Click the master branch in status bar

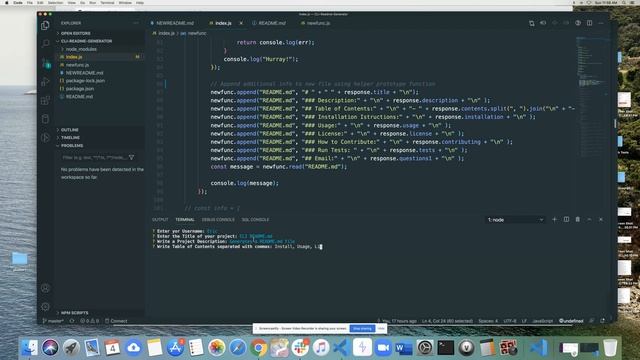(x=53, y=321)
